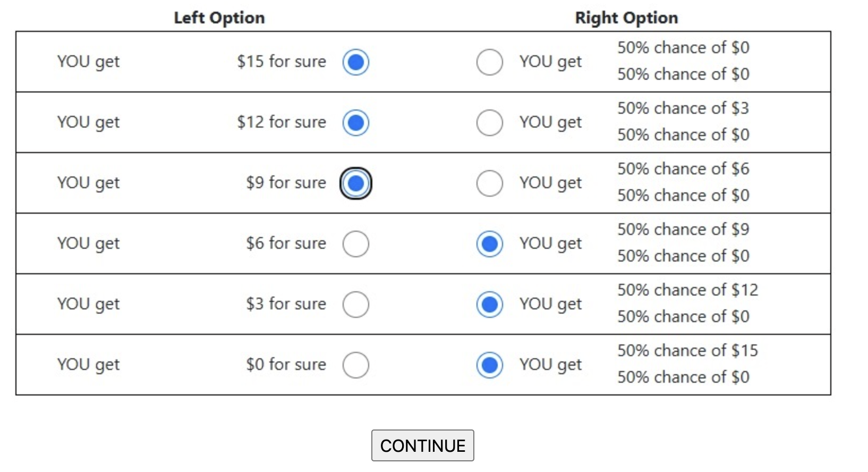Click the '$9 for sure' label text
Viewport: 868px width, 472px height.
(x=286, y=183)
